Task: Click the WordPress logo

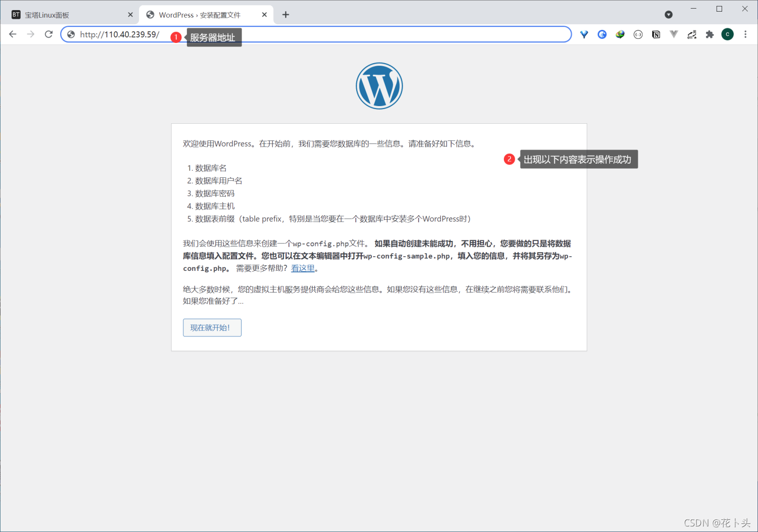Action: pyautogui.click(x=379, y=86)
